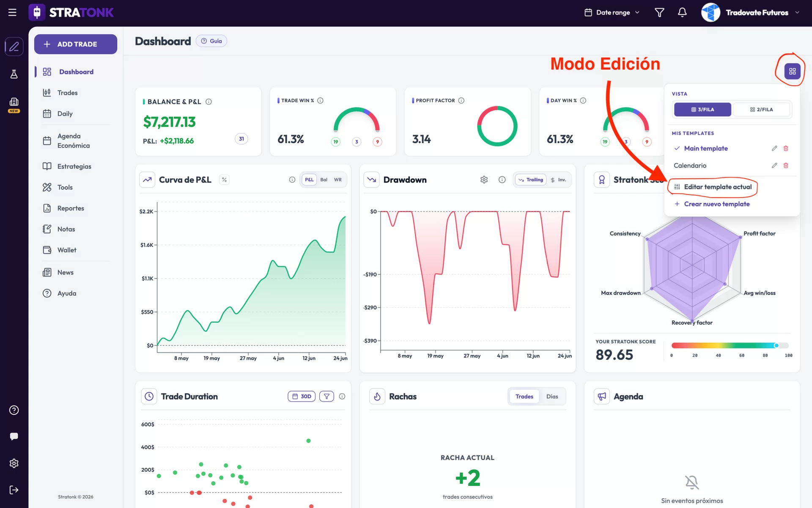This screenshot has height=508, width=812.
Task: Click the logout icon in left rail
Action: pos(14,490)
